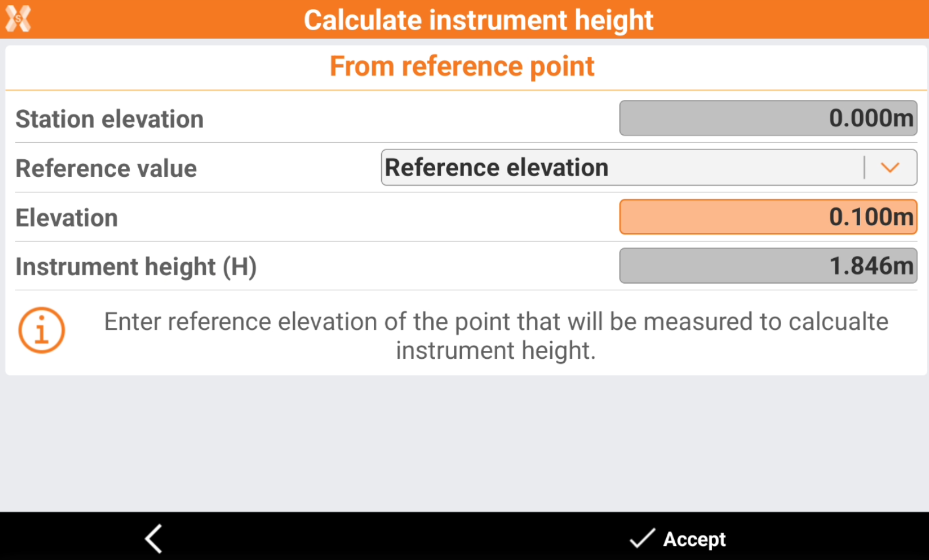Click the orange info circle icon
Viewport: 929px width, 560px height.
tap(42, 330)
